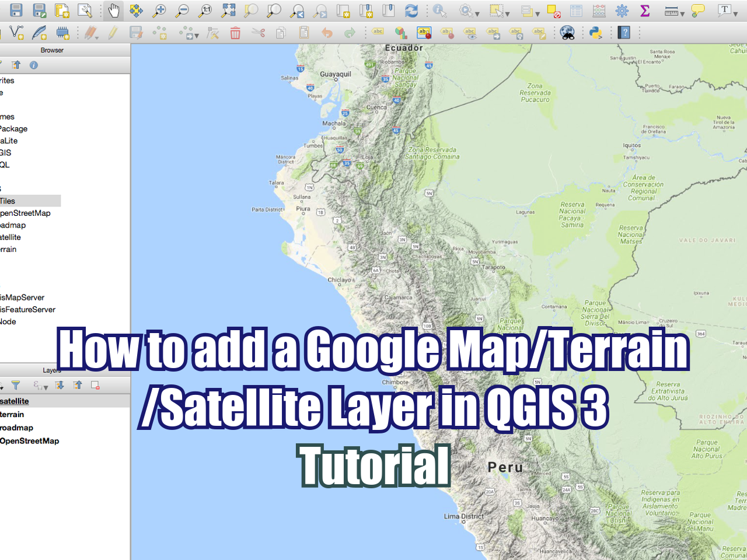
Task: Toggle editing mode with the pencil icon
Action: pos(113,33)
